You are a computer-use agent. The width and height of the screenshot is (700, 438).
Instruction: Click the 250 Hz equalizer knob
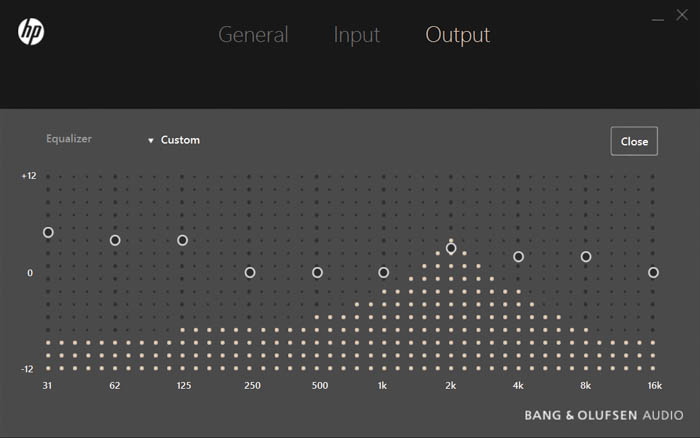point(250,272)
